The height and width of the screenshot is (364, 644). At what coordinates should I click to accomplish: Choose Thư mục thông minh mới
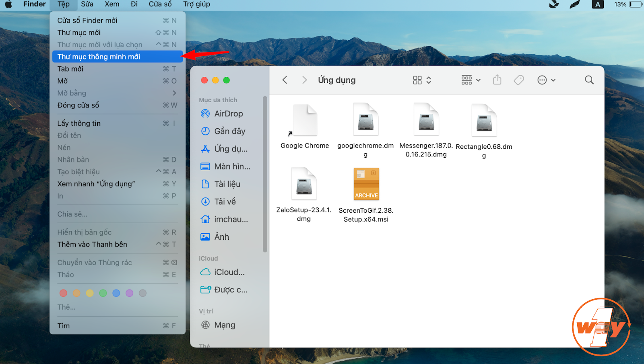(118, 57)
